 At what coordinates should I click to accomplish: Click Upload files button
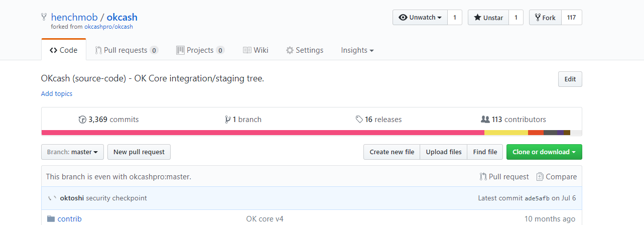(444, 152)
